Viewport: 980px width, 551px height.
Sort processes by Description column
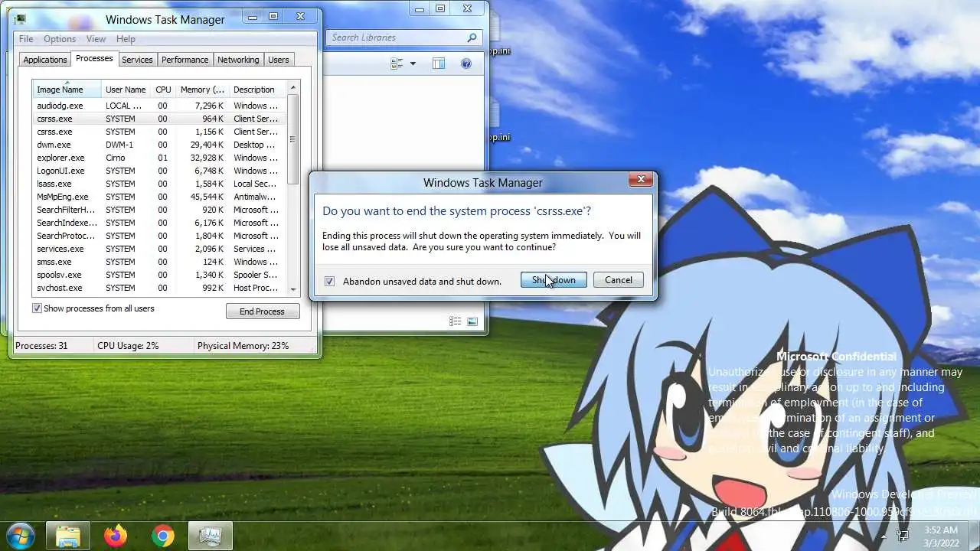click(x=257, y=90)
